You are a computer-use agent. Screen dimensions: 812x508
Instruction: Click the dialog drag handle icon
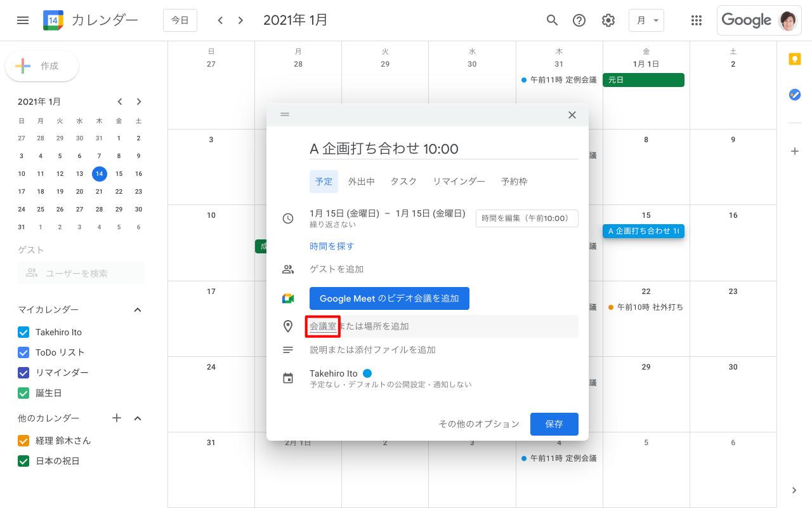tap(285, 114)
